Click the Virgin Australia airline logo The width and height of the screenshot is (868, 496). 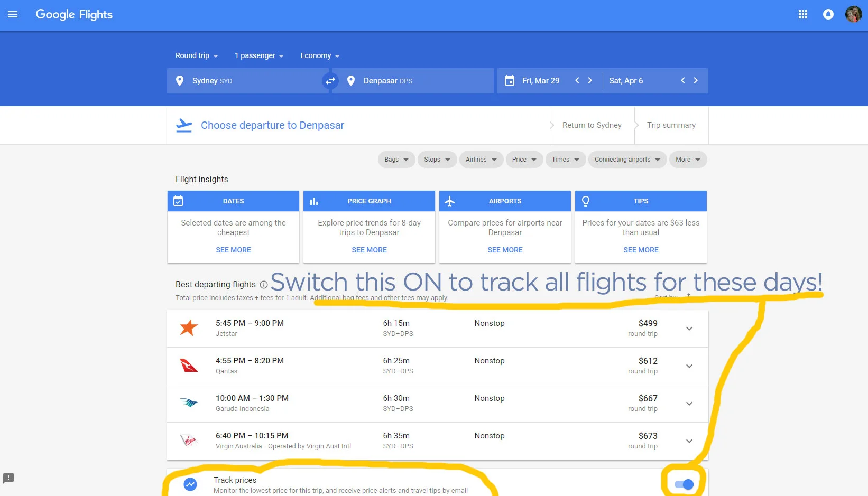tap(189, 441)
